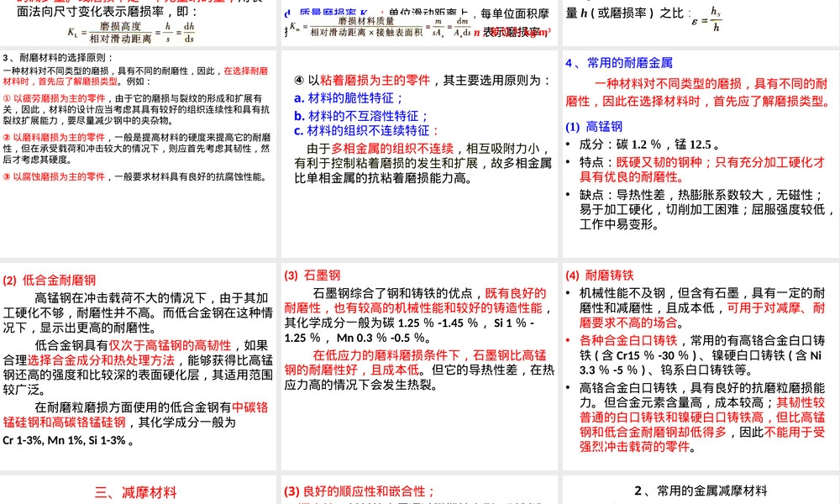This screenshot has height=504, width=840.
Task: Click the bullet starting 高铬合金白口铸铁
Action: point(696,417)
